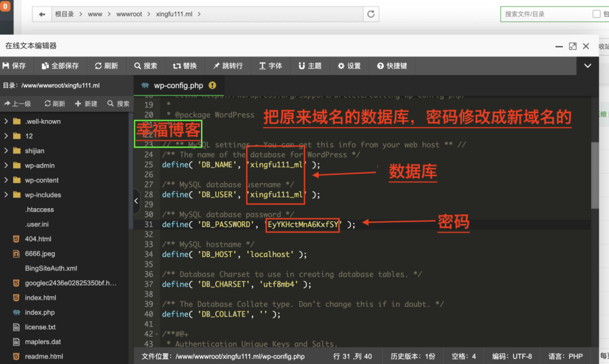Expand the wp-content folder
Viewport: 609px width, 364px height.
pyautogui.click(x=42, y=180)
